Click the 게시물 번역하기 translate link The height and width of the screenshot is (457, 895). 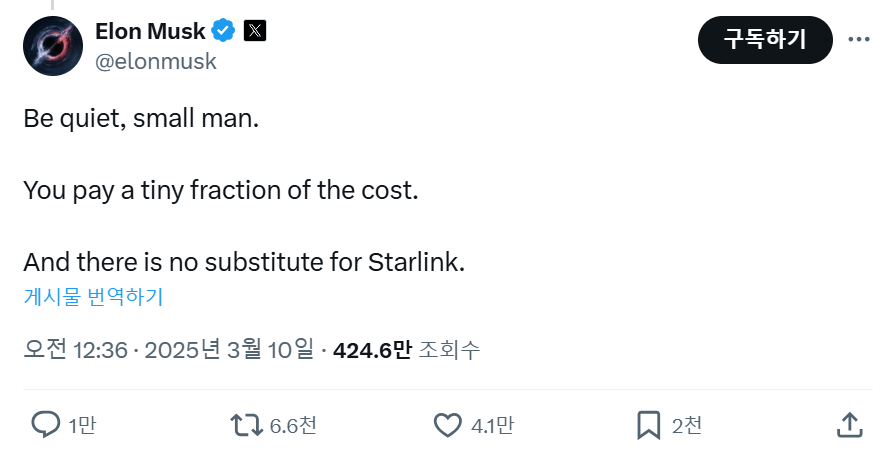pyautogui.click(x=93, y=297)
